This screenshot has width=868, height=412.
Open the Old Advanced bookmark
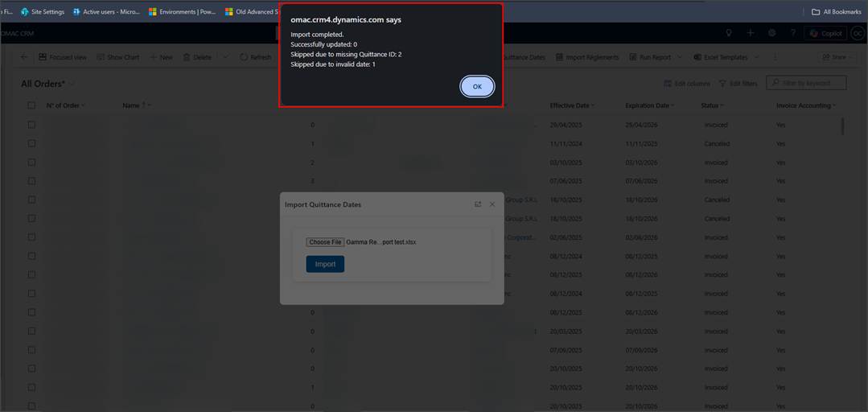[251, 11]
